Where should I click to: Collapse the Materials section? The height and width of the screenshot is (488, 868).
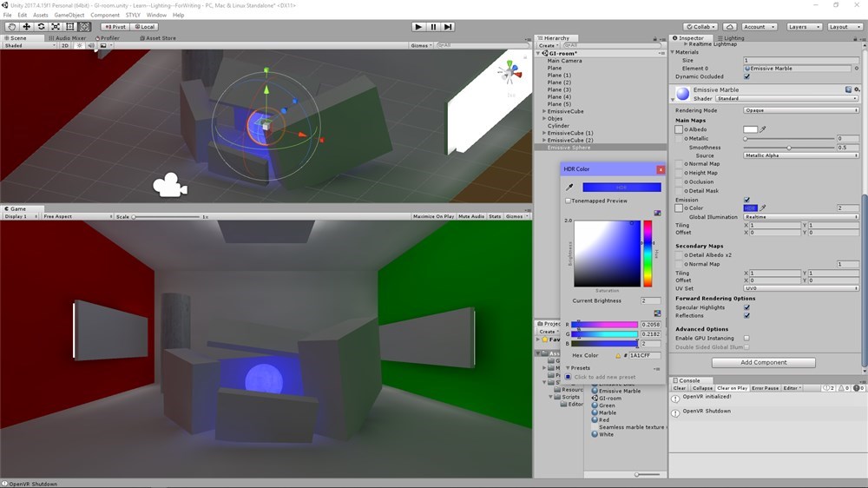tap(673, 52)
